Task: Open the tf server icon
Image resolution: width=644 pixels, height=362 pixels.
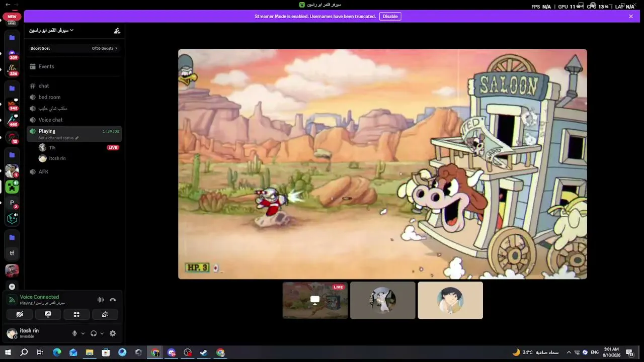Action: point(12,253)
